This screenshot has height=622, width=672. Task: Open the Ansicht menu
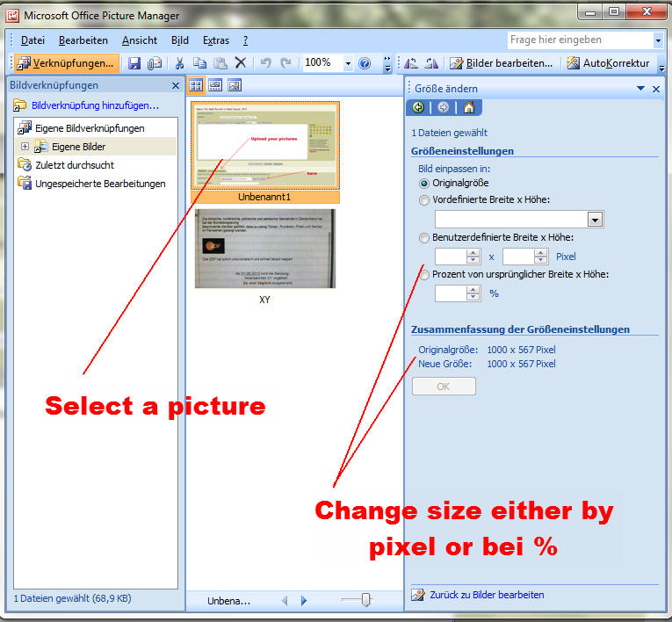click(x=140, y=40)
